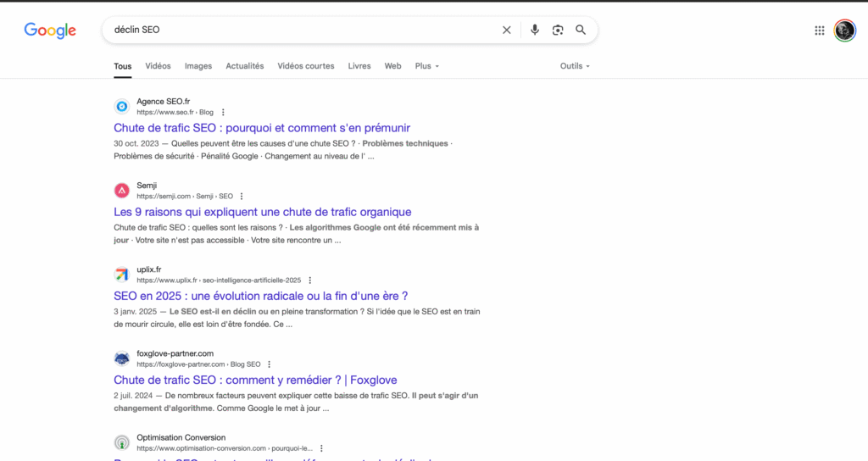Switch to the Livres tab
The height and width of the screenshot is (461, 868).
pos(359,66)
